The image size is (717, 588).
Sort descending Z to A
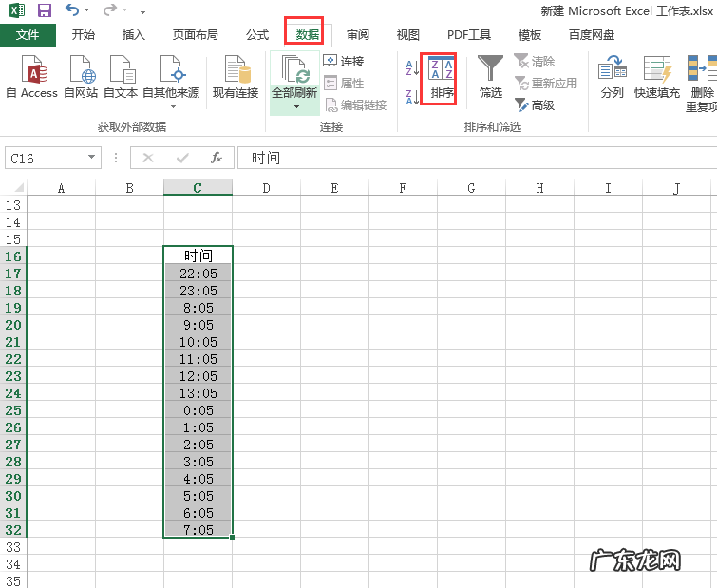tap(412, 97)
